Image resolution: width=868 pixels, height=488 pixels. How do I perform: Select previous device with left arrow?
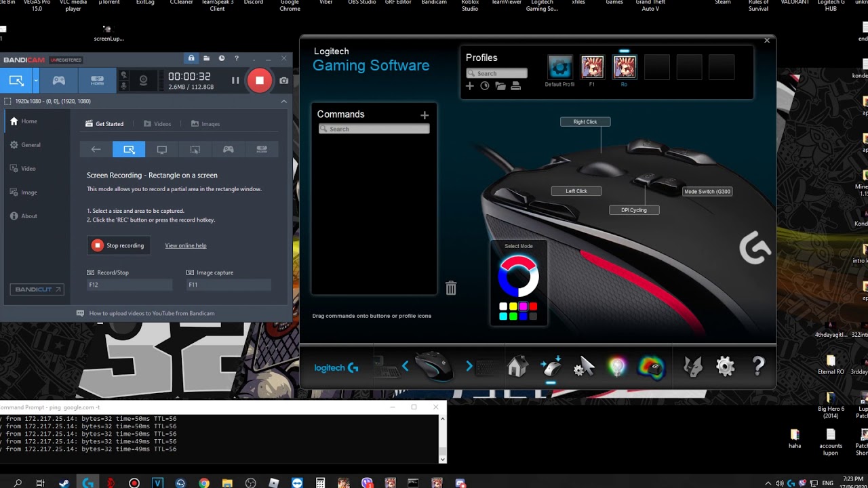(x=406, y=366)
